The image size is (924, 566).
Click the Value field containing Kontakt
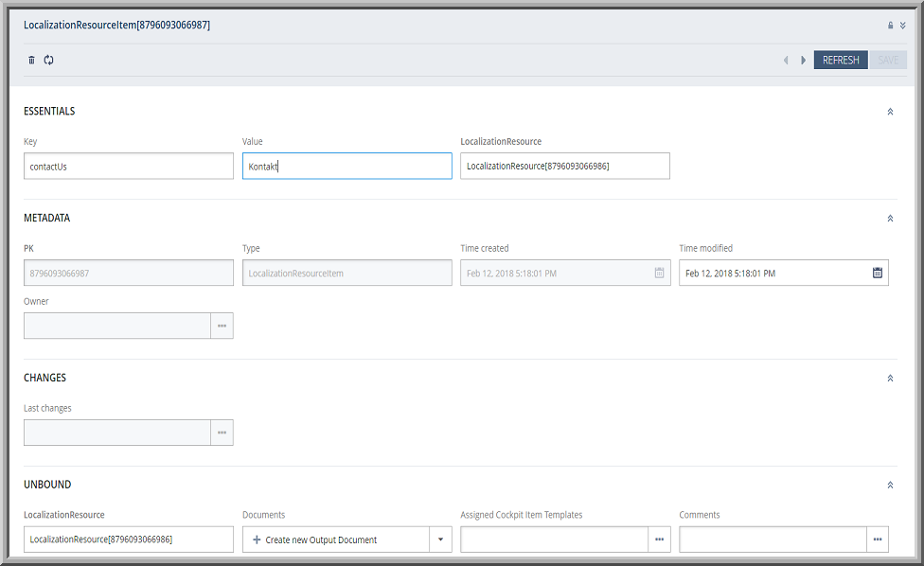click(346, 167)
